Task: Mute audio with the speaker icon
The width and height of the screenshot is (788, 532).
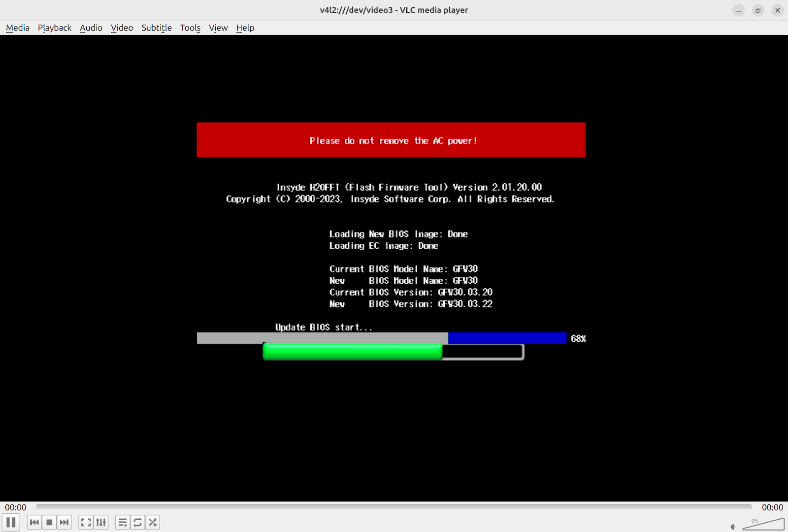Action: tap(733, 527)
